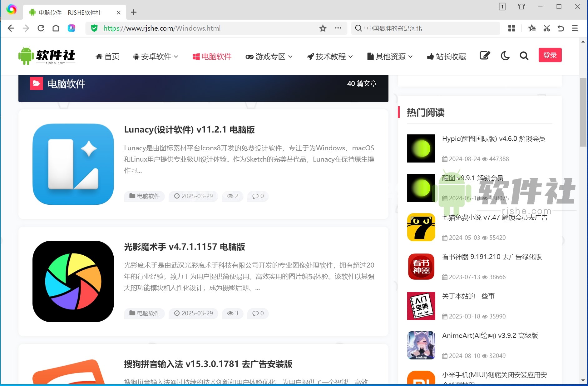588x386 pixels.
Task: Click 电脑软件 category tag under 光影魔术手 article
Action: (144, 313)
